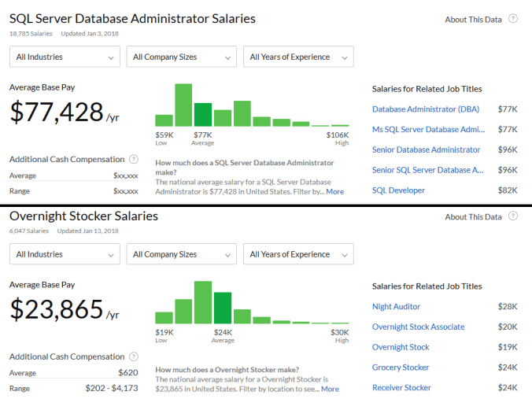532x399 pixels.
Task: Open All Company Sizes dropdown for SQL Server
Action: [x=182, y=57]
